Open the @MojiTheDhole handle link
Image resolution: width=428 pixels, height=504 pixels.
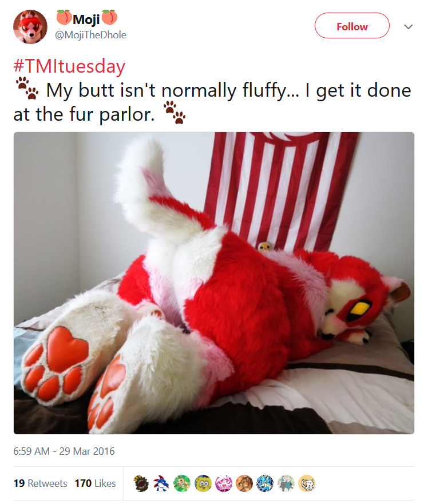tap(90, 35)
